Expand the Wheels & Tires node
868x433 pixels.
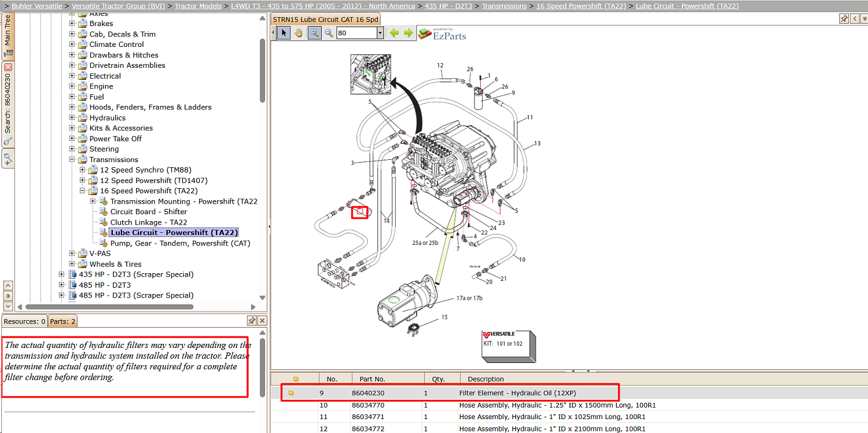pos(72,264)
